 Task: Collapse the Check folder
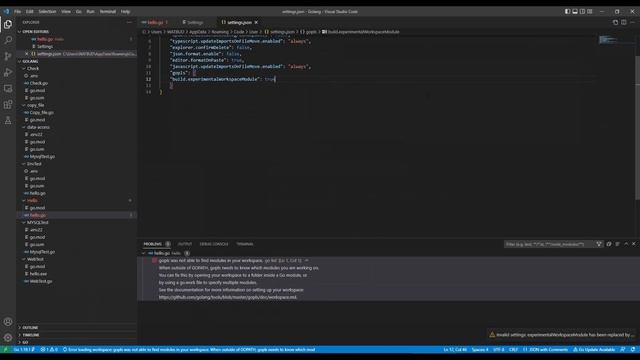(x=24, y=69)
